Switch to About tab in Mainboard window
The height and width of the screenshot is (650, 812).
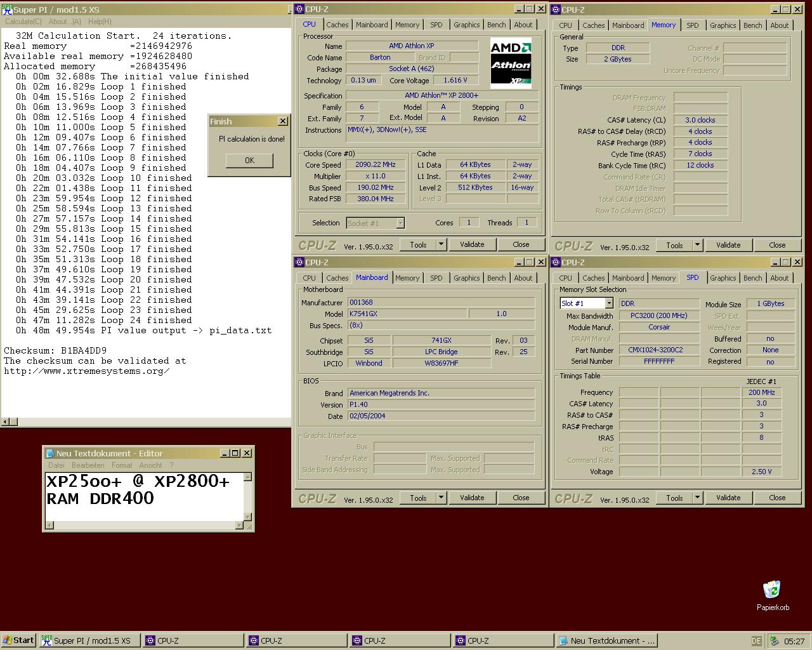click(x=523, y=278)
